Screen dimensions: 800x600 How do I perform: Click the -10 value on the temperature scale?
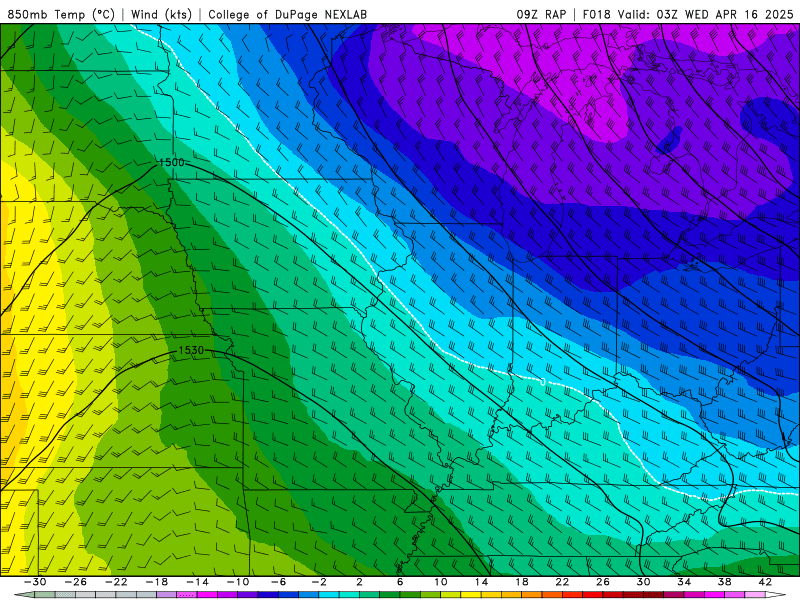pyautogui.click(x=238, y=582)
